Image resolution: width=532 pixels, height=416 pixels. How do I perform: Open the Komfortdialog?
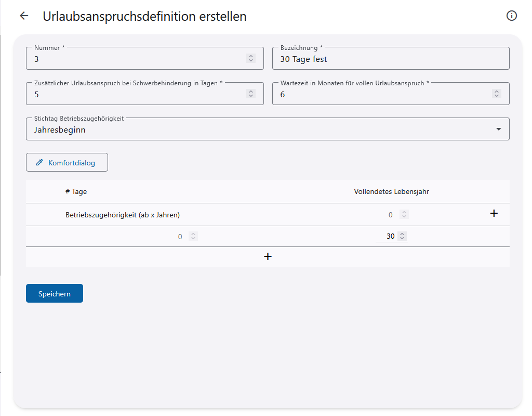coord(66,162)
